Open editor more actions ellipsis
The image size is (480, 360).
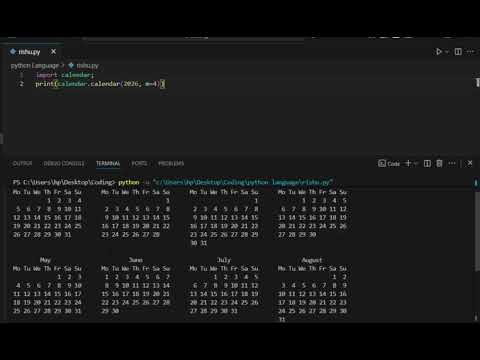(470, 52)
